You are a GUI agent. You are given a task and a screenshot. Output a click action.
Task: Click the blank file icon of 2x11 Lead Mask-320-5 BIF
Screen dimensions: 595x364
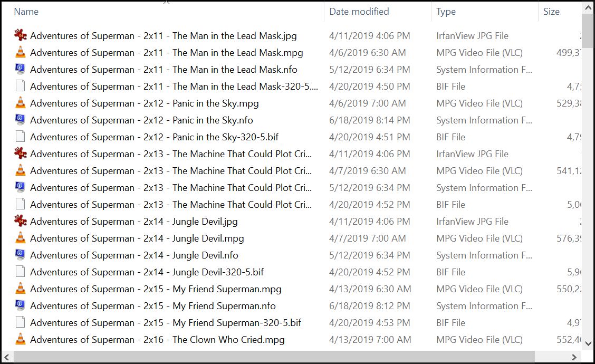[x=21, y=86]
